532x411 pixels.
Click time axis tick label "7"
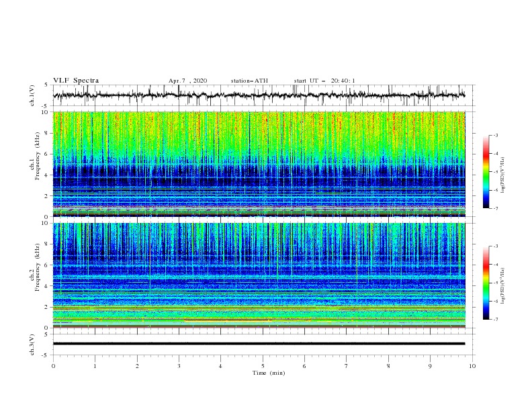click(347, 366)
